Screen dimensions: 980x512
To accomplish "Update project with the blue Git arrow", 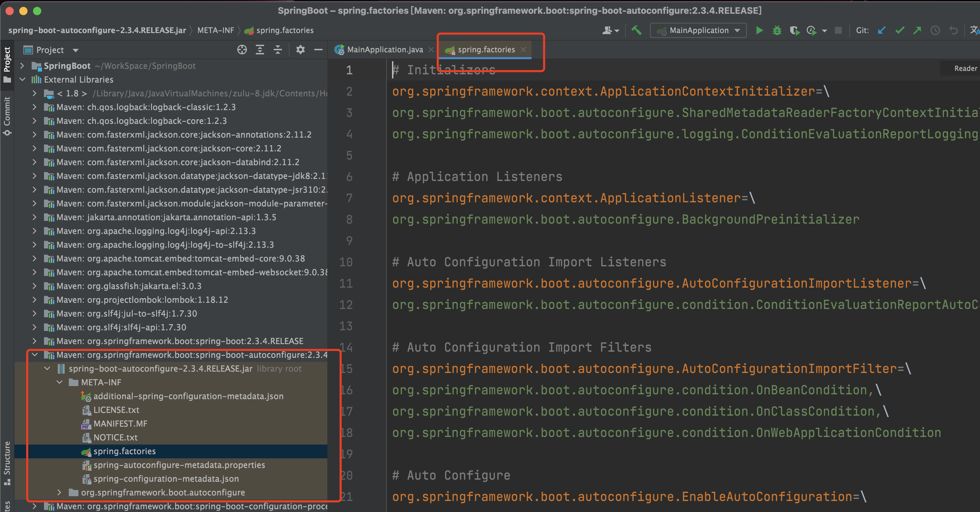I will pyautogui.click(x=881, y=31).
